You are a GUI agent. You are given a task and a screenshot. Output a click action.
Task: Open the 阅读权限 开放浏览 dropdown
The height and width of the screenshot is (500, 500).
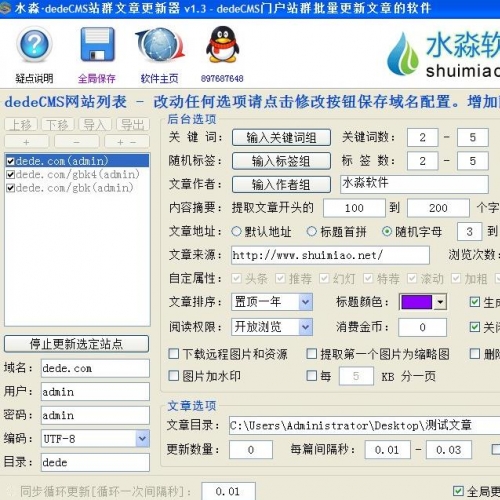click(305, 327)
